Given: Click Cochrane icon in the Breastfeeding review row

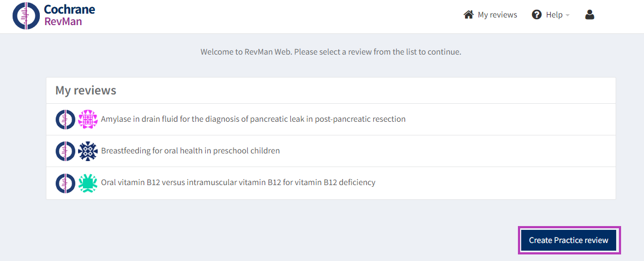Looking at the screenshot, I should tap(65, 151).
